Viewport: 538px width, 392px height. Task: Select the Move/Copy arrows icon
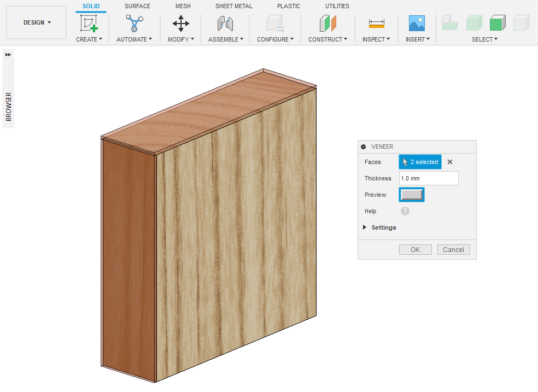click(181, 24)
